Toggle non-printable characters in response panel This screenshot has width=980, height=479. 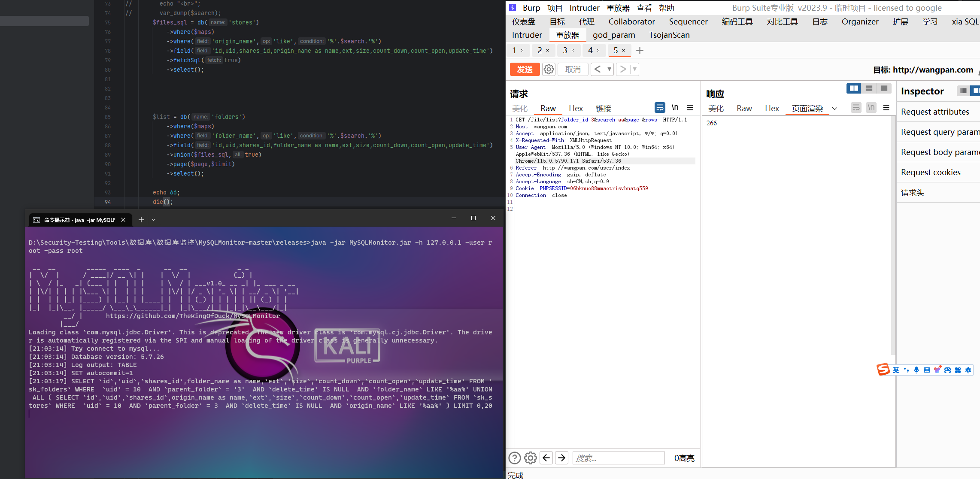point(871,107)
